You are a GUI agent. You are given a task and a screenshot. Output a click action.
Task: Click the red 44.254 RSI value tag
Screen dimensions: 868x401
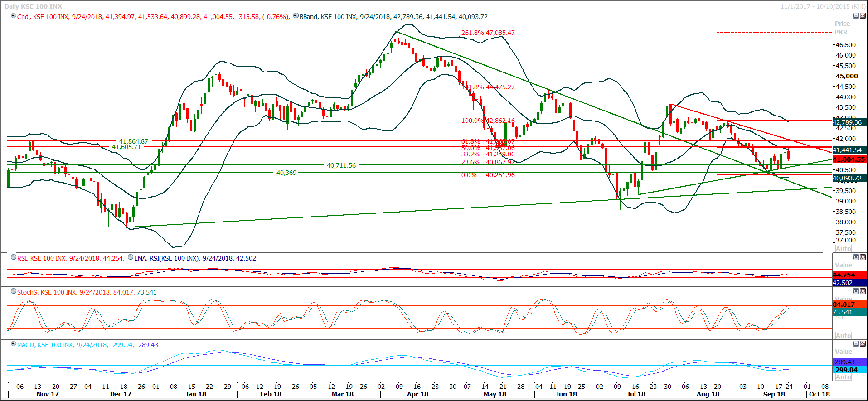pyautogui.click(x=849, y=275)
